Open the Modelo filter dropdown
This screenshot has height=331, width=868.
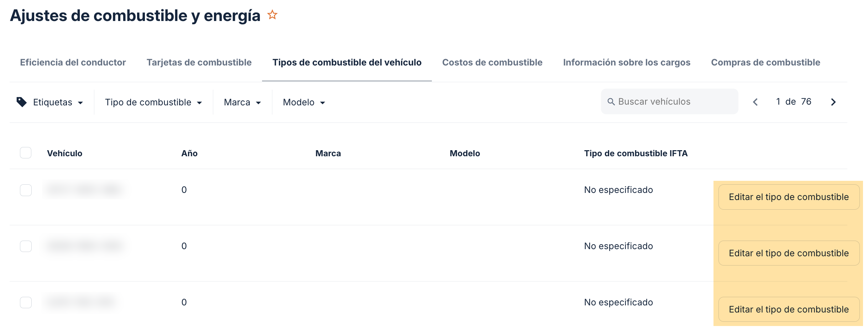304,102
